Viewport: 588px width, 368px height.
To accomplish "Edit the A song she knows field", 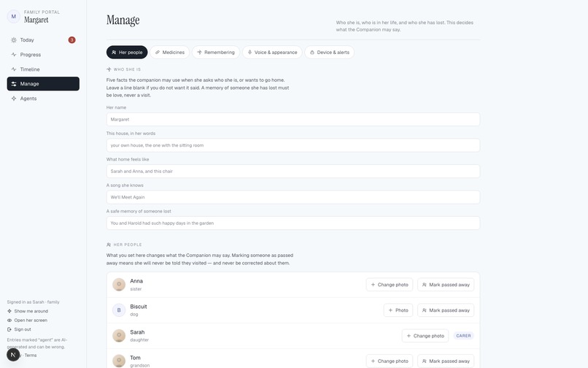I will (293, 197).
